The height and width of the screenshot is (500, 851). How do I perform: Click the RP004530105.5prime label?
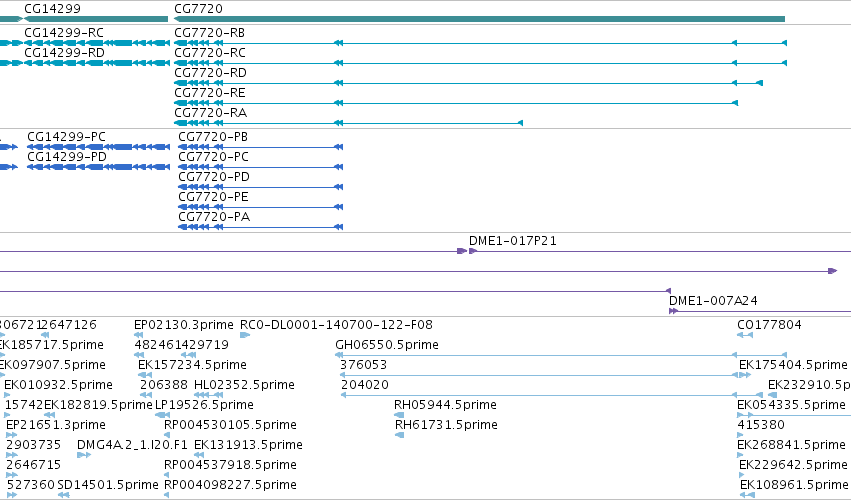tap(230, 426)
